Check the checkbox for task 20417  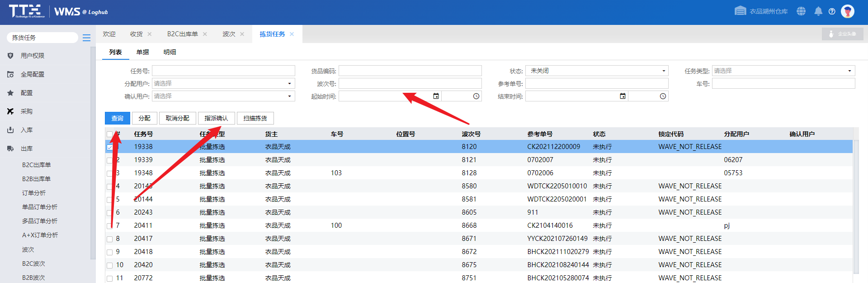[109, 239]
